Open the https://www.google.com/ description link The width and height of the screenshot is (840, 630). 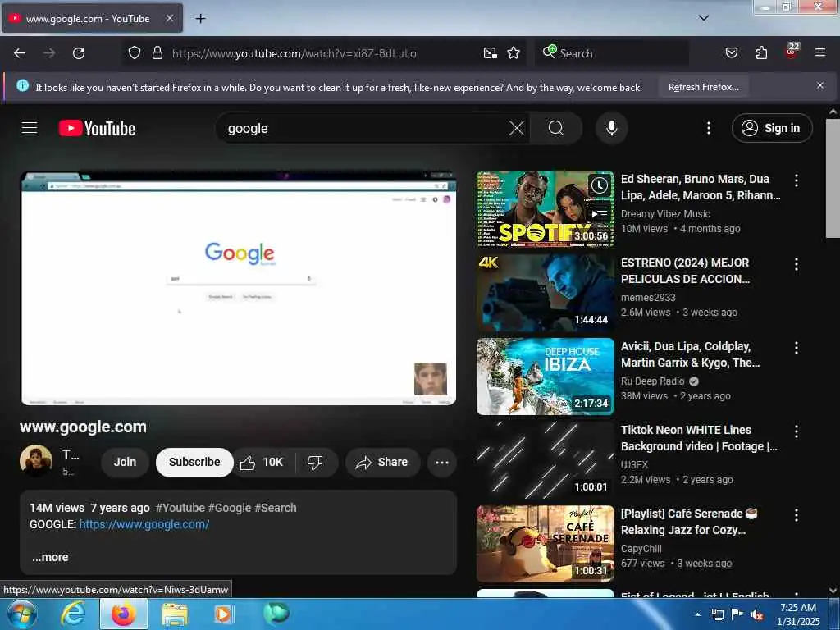144,524
